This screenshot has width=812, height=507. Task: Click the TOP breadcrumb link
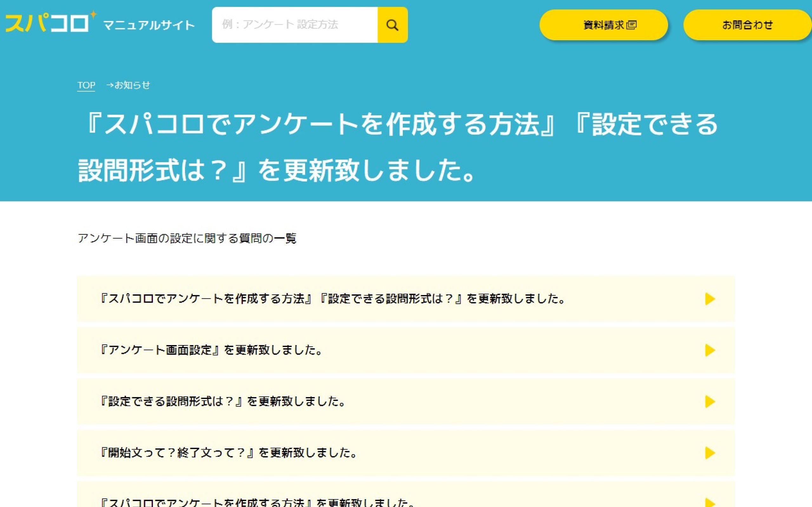pyautogui.click(x=86, y=85)
